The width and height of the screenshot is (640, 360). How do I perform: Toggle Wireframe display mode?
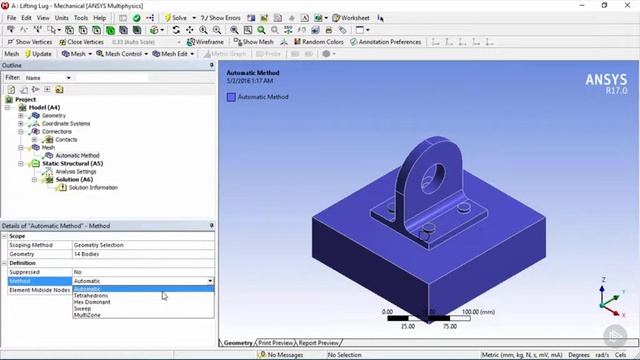click(x=205, y=42)
